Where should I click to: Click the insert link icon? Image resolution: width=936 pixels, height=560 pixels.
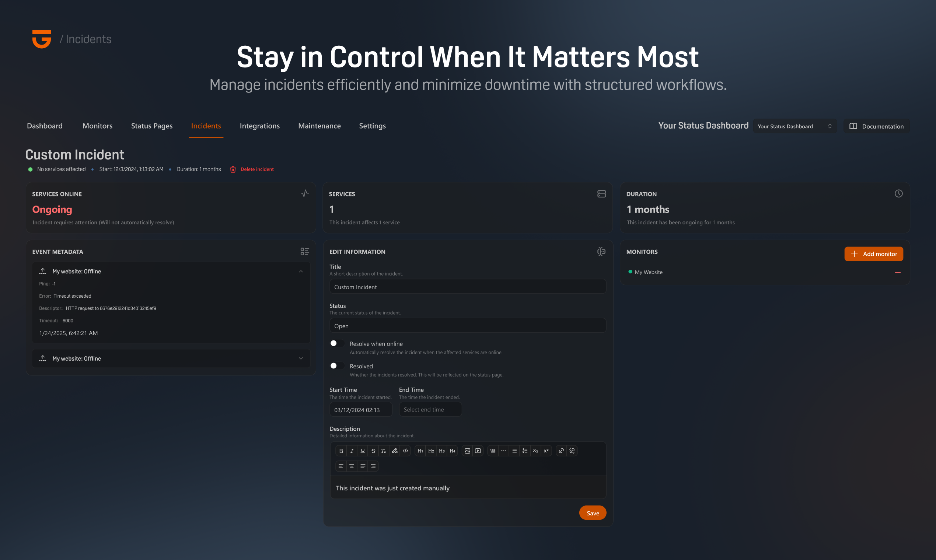pos(561,451)
